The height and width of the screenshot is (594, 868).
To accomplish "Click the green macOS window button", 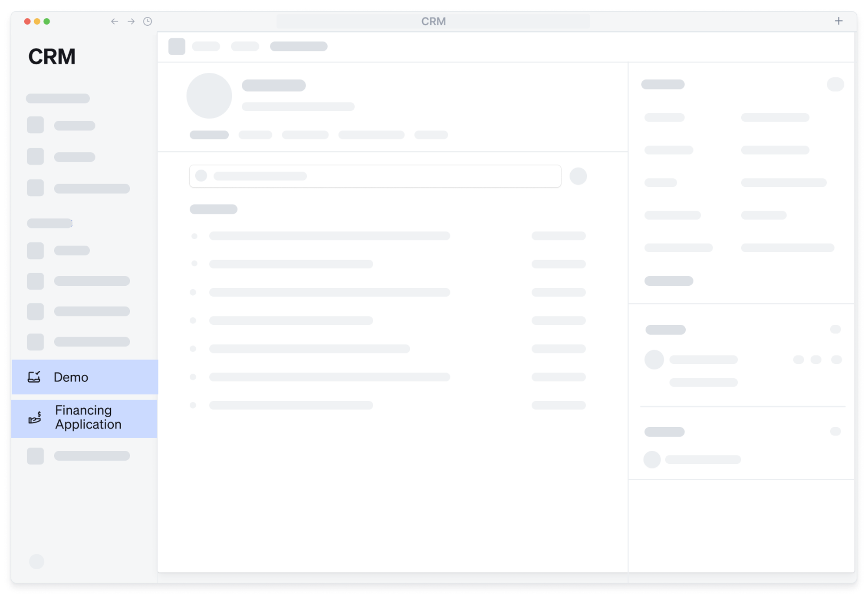I will [47, 21].
